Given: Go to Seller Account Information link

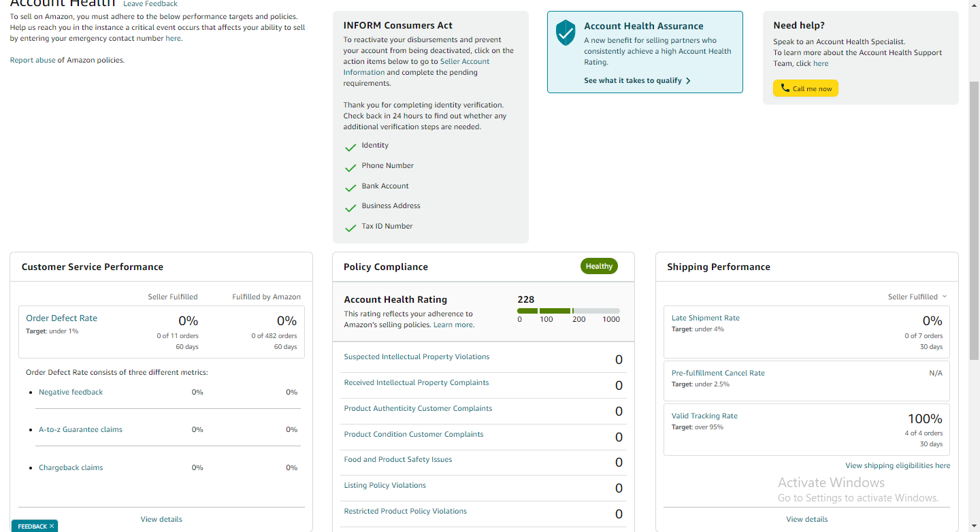Looking at the screenshot, I should (416, 67).
